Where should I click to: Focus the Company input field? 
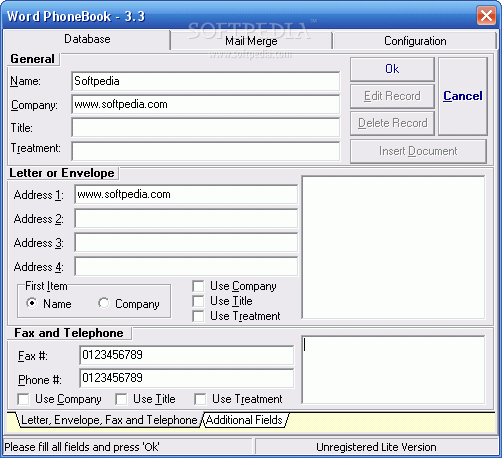pos(206,104)
